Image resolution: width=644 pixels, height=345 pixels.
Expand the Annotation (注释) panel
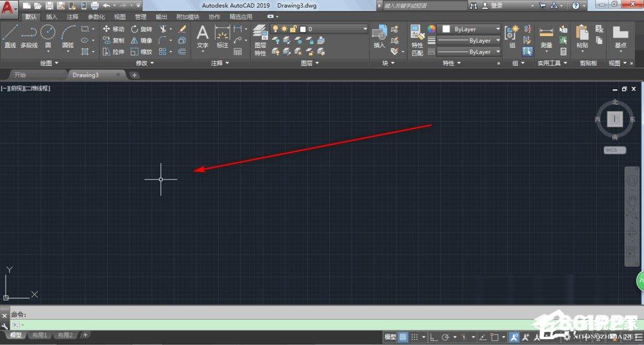pos(220,63)
